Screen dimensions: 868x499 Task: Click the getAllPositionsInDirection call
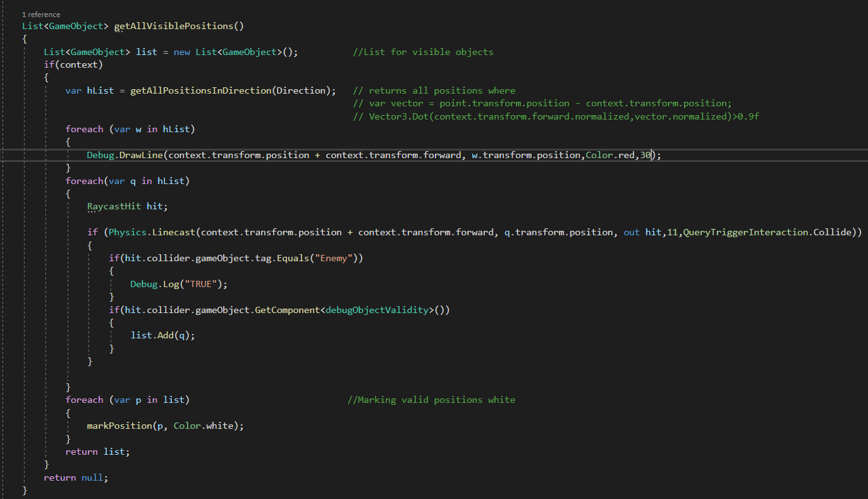[200, 90]
